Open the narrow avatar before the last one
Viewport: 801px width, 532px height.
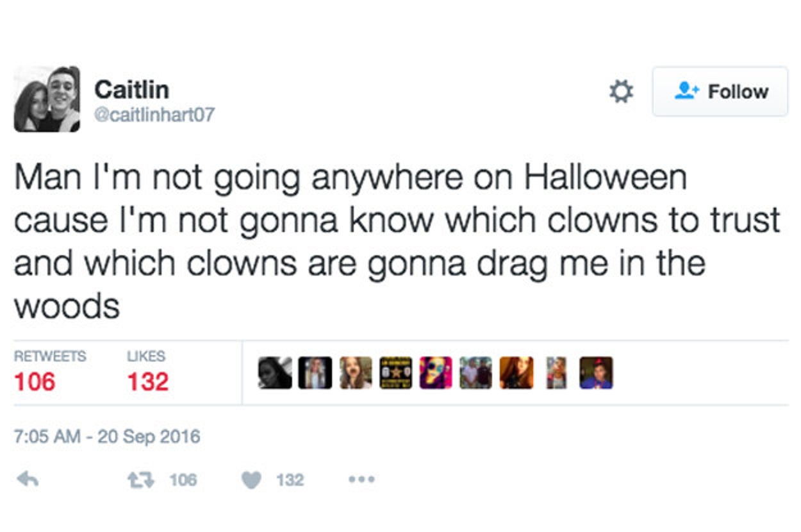pos(556,373)
